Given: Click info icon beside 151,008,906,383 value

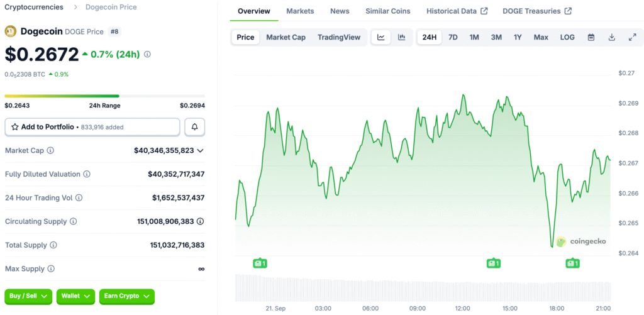Looking at the screenshot, I should click(x=201, y=221).
